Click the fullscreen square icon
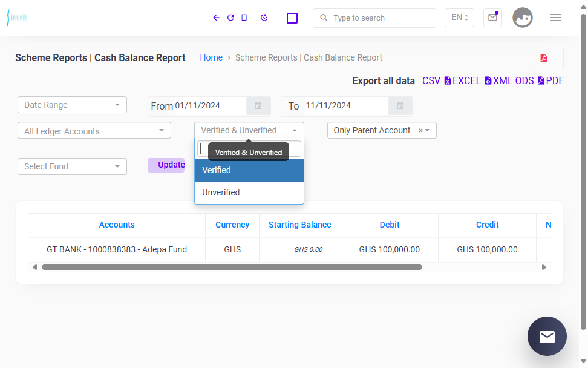 tap(292, 18)
